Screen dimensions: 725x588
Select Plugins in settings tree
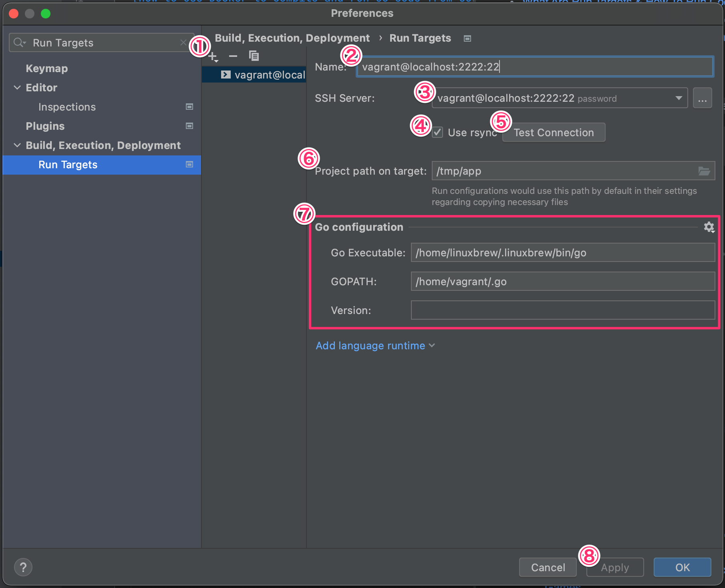(x=45, y=126)
